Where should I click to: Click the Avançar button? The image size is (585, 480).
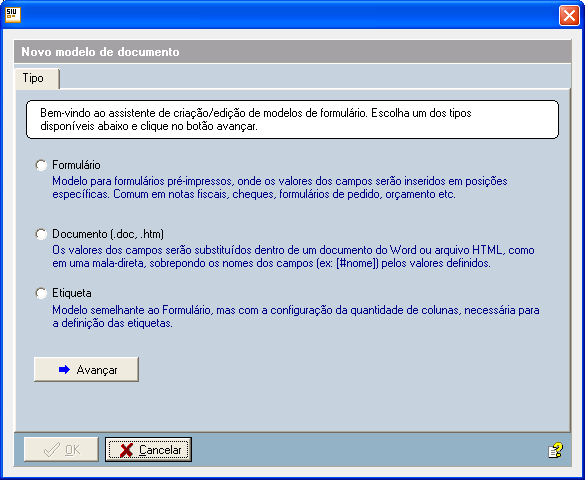(86, 369)
